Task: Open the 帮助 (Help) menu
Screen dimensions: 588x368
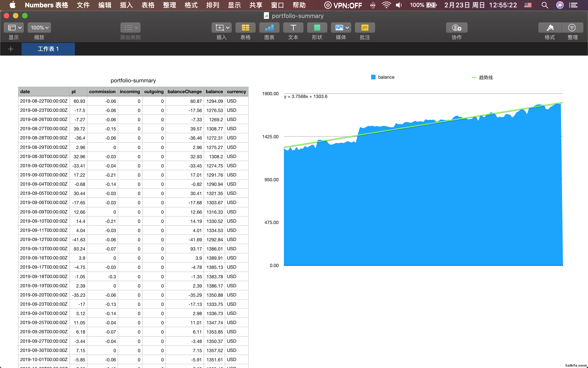Action: [299, 5]
